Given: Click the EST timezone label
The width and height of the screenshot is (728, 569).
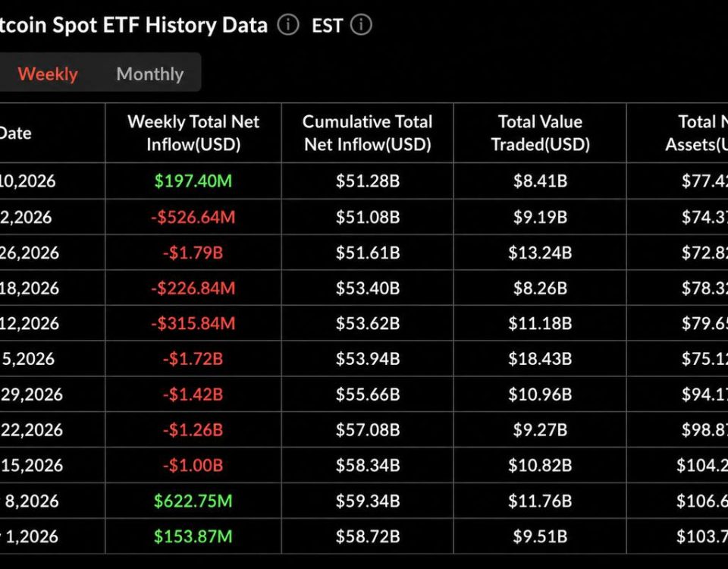Looking at the screenshot, I should [328, 26].
